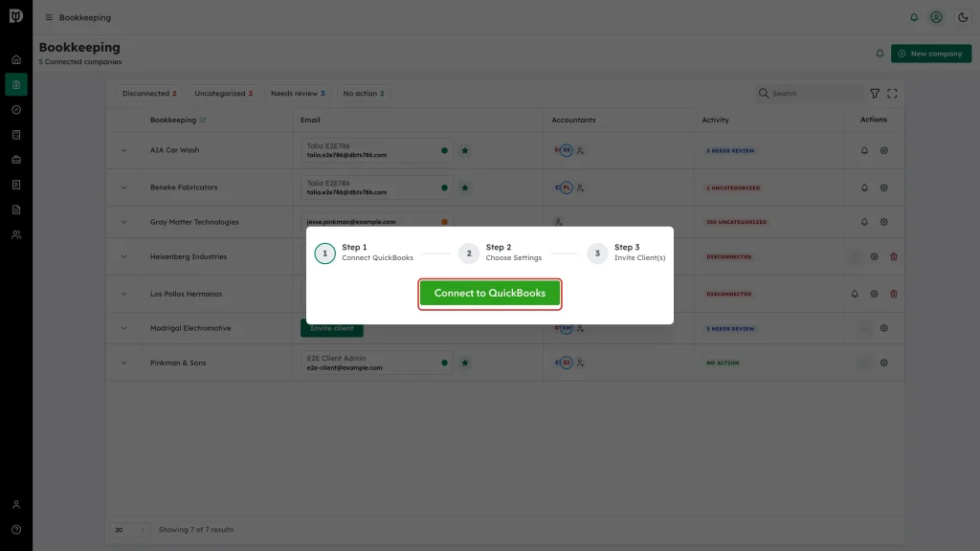Add accountant in Gray Matter Technologies row
This screenshot has width=980, height=551.
coord(558,222)
